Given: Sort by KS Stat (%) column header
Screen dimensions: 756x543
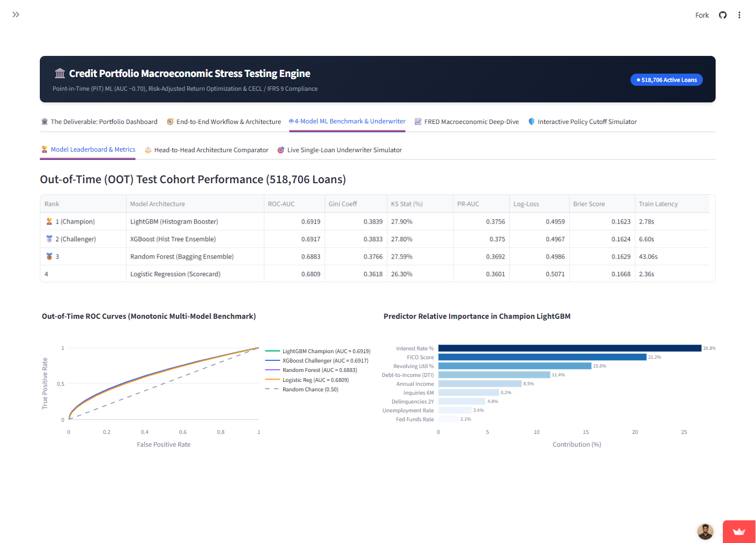Looking at the screenshot, I should click(x=420, y=204).
